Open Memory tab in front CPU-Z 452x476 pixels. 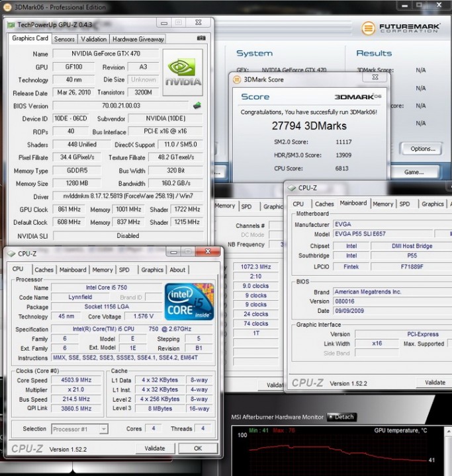pyautogui.click(x=103, y=270)
